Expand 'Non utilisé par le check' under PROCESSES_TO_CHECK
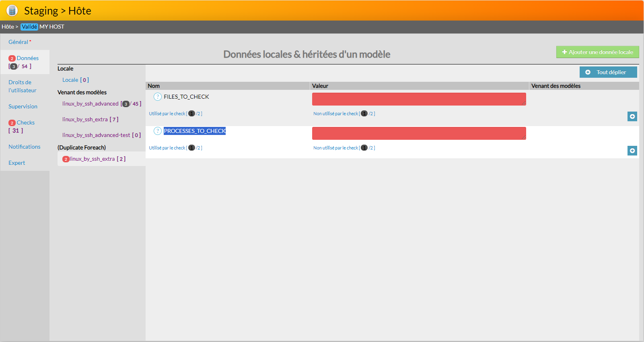The width and height of the screenshot is (644, 342). pyautogui.click(x=344, y=148)
